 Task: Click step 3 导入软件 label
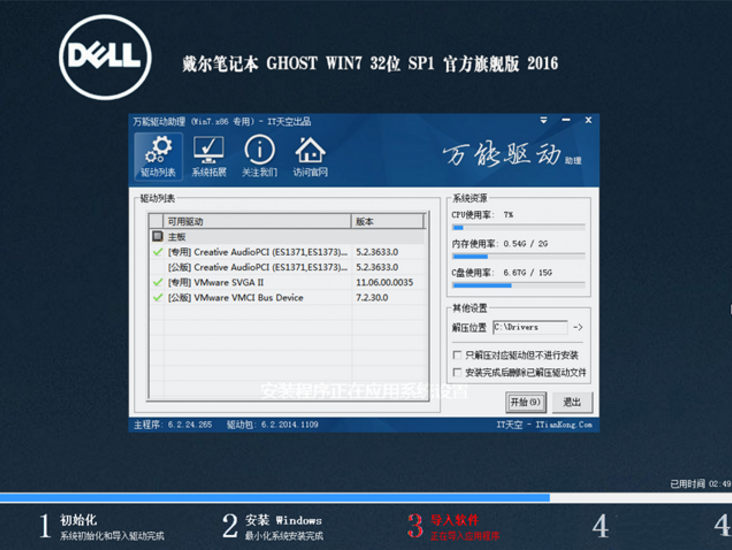tap(454, 520)
